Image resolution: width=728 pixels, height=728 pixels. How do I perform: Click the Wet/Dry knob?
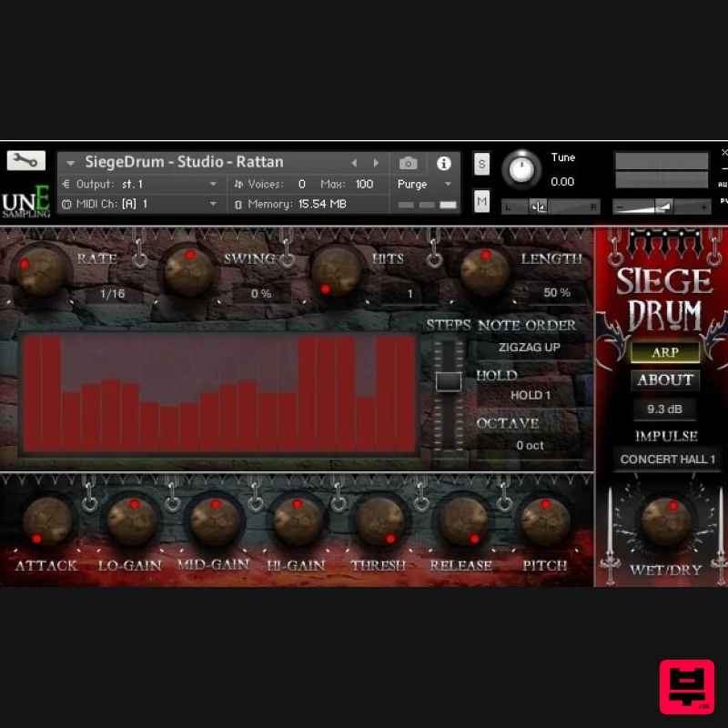[665, 521]
